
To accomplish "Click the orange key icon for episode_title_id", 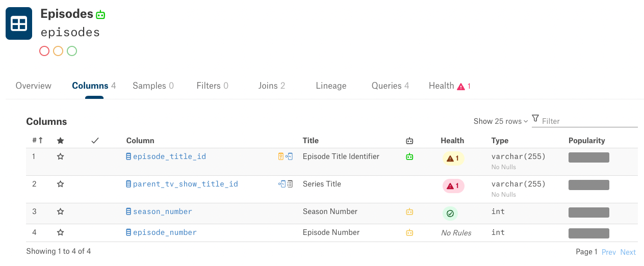I will [280, 157].
